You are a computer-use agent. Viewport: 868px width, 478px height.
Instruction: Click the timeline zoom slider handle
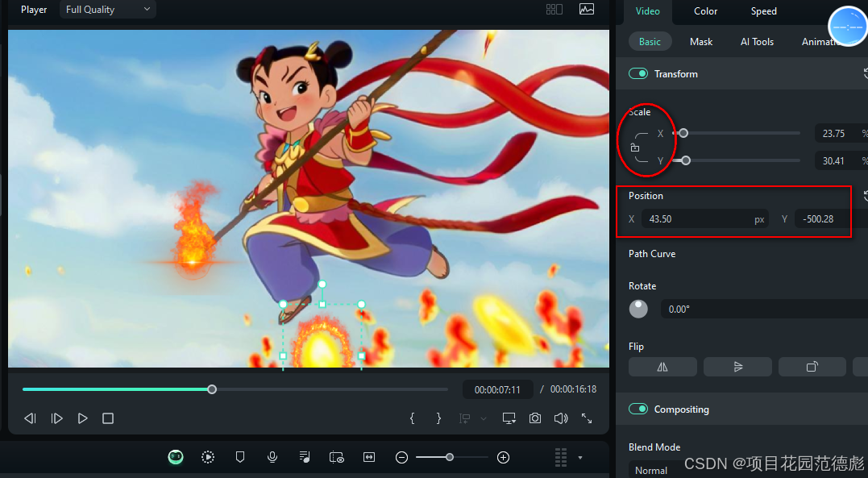tap(450, 457)
